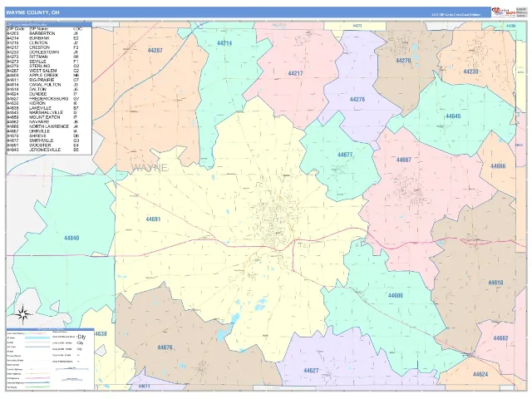
Task: Click the 44645 ZIP label on map
Action: pyautogui.click(x=453, y=116)
